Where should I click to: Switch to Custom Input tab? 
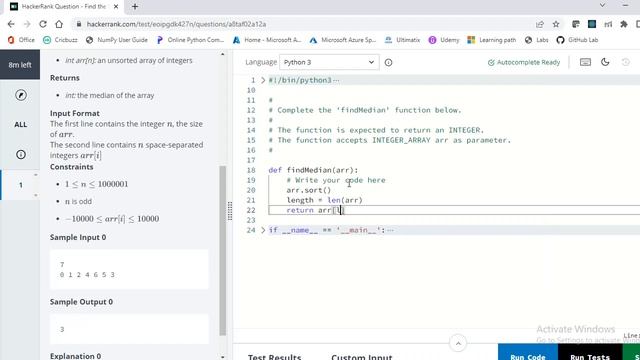[x=362, y=356]
